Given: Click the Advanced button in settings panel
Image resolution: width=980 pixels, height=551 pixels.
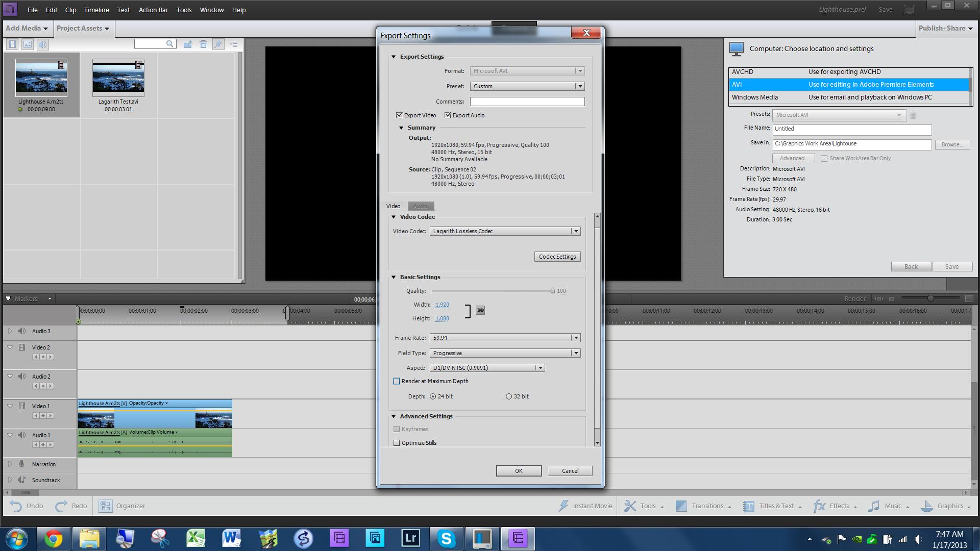Looking at the screenshot, I should point(793,158).
